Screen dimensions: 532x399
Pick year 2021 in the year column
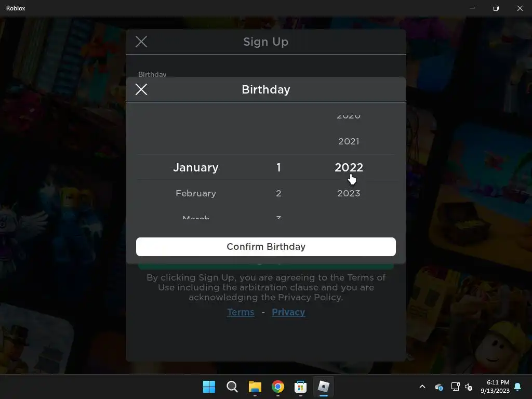(x=349, y=141)
